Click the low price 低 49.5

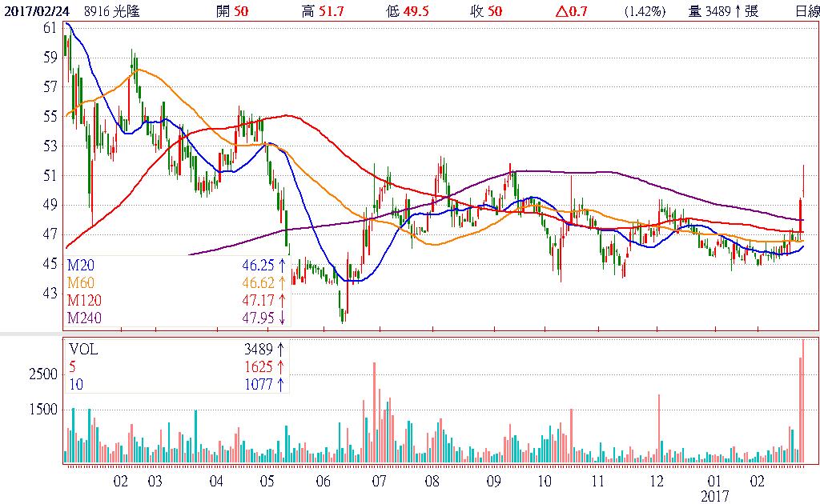408,11
